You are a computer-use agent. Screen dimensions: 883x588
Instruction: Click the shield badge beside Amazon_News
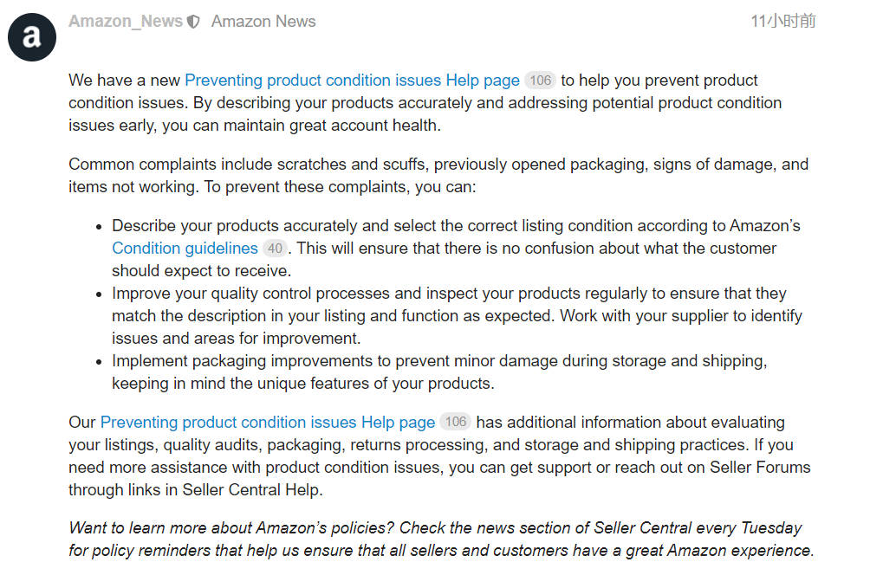click(194, 22)
